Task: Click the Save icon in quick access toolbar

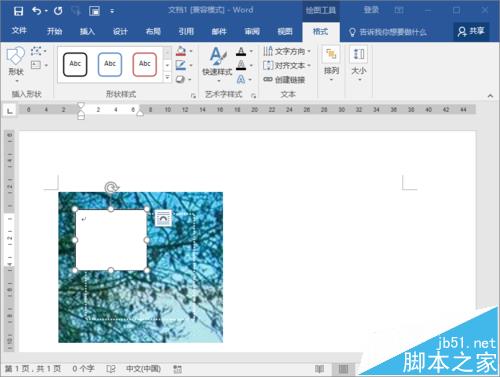Action: click(18, 11)
